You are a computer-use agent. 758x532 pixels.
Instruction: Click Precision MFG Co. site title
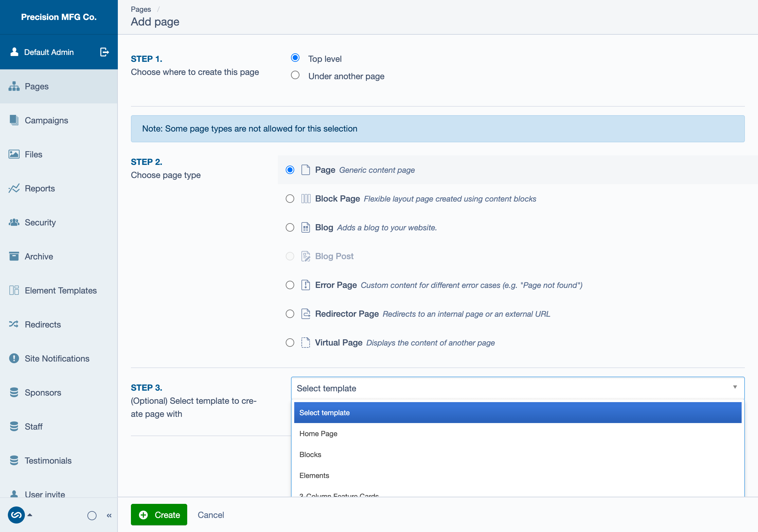59,17
